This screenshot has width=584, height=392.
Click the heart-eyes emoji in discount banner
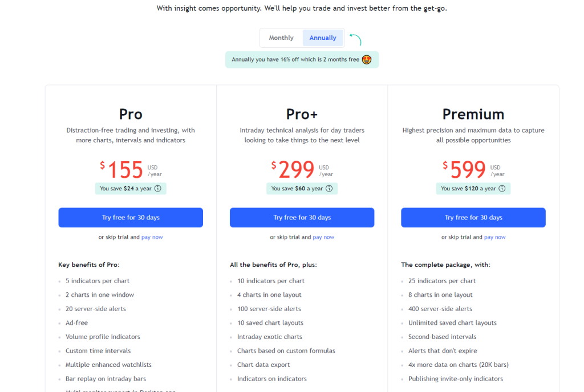coord(367,59)
